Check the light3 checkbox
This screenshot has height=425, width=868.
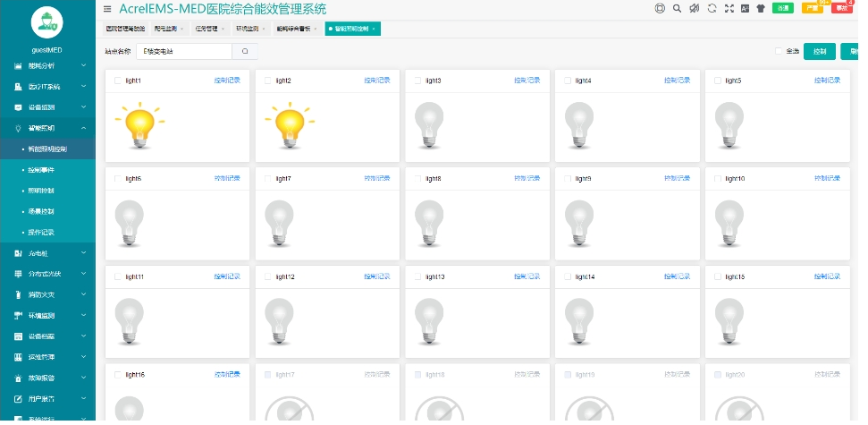(x=417, y=81)
